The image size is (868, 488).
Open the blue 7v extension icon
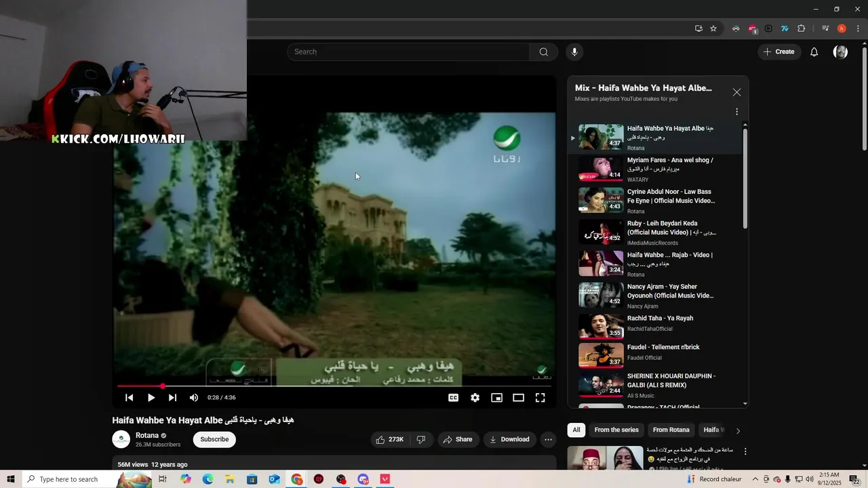785,28
